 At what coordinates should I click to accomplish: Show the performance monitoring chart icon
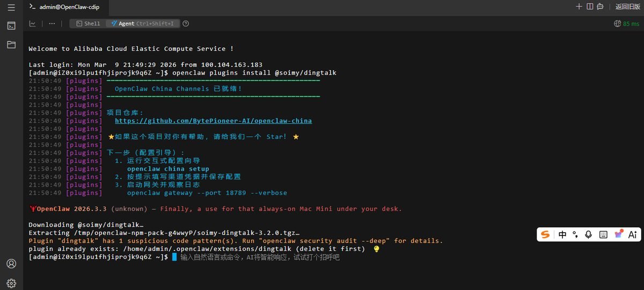(x=33, y=24)
